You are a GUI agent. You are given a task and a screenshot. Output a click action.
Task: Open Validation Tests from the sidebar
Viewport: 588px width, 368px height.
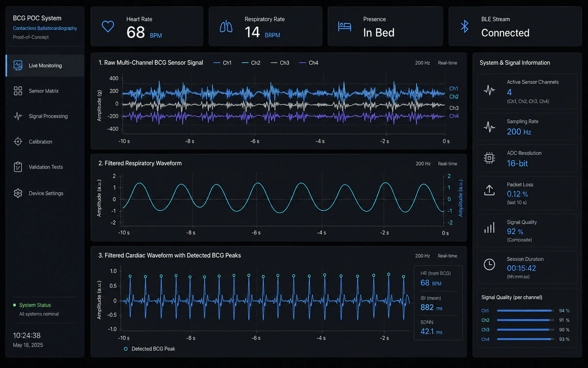(x=45, y=167)
